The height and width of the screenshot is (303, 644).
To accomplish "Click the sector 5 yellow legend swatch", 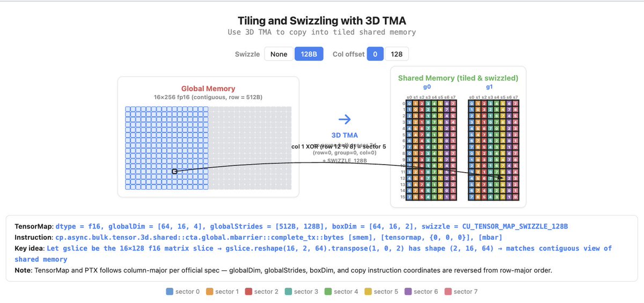I will click(368, 292).
